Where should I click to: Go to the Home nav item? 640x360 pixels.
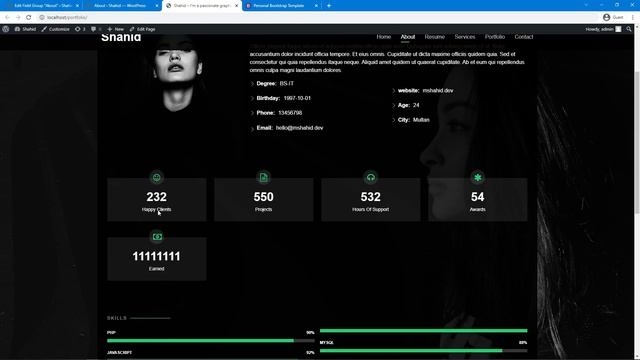pyautogui.click(x=384, y=37)
